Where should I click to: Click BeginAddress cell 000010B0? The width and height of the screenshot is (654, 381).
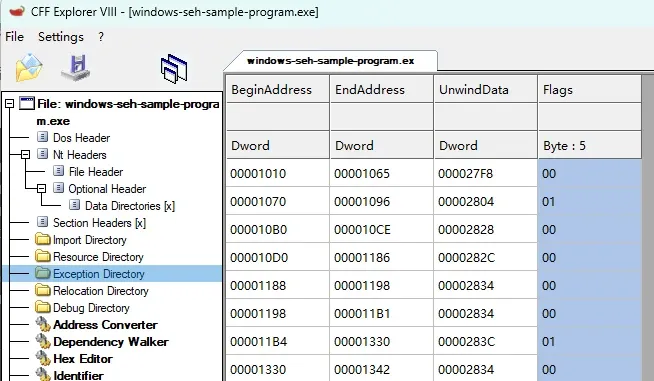click(277, 229)
